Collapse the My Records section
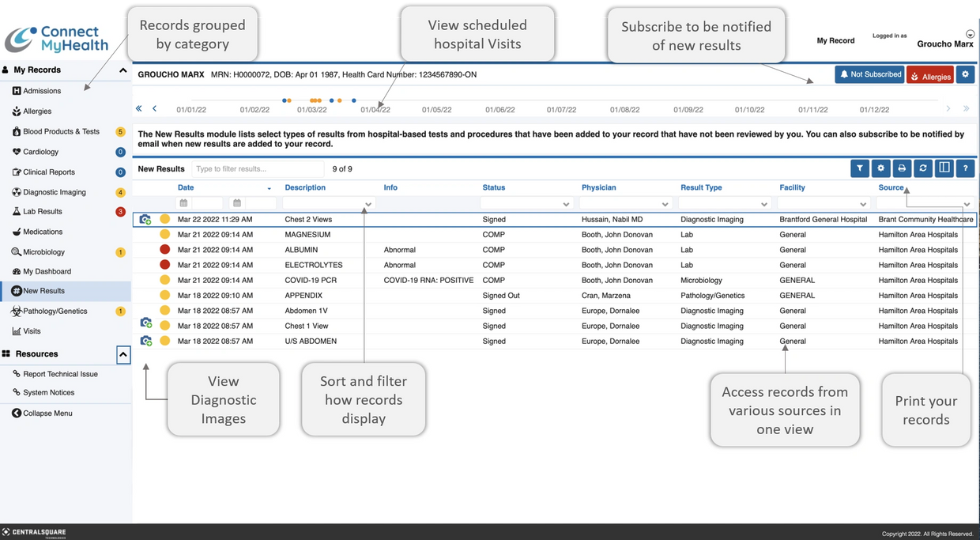 [x=122, y=70]
